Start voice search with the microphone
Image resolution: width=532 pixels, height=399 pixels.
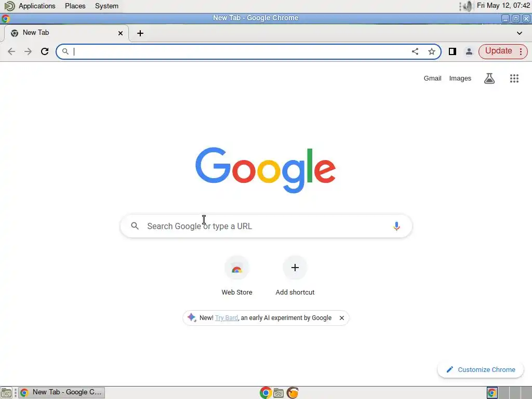tap(396, 227)
